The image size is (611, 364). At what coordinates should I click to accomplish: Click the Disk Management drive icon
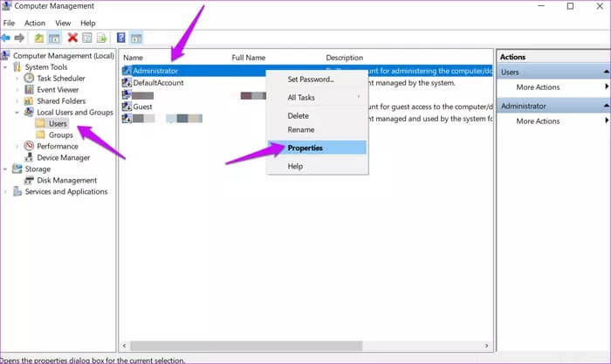(x=29, y=180)
